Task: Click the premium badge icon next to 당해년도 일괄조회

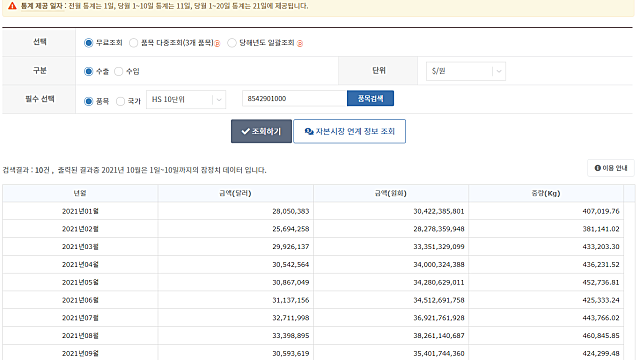Action: click(300, 44)
